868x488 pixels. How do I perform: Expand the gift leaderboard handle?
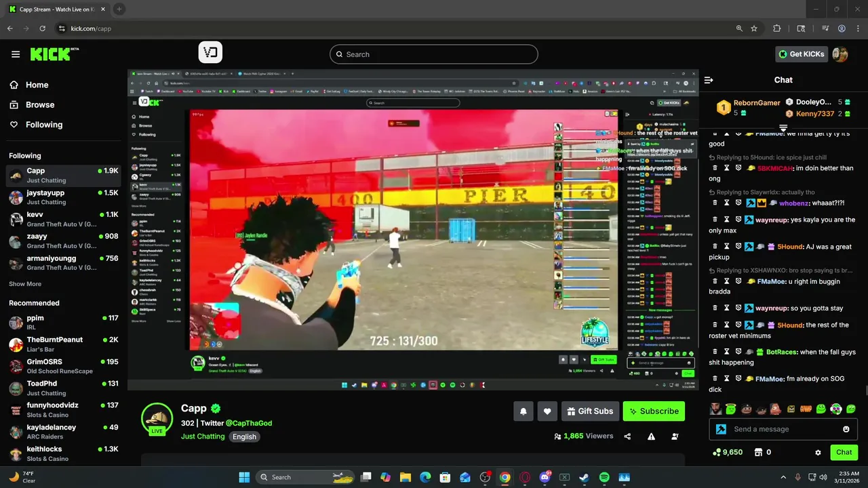(783, 127)
